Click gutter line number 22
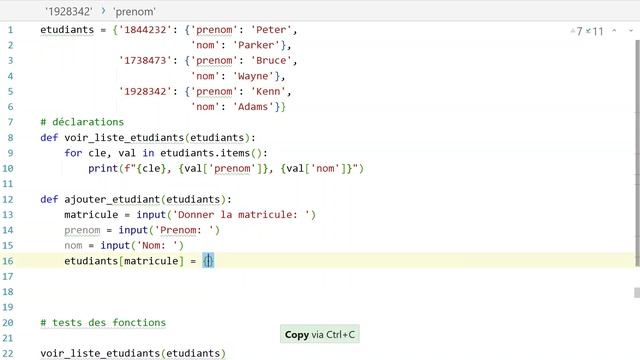The width and height of the screenshot is (640, 360). 8,353
